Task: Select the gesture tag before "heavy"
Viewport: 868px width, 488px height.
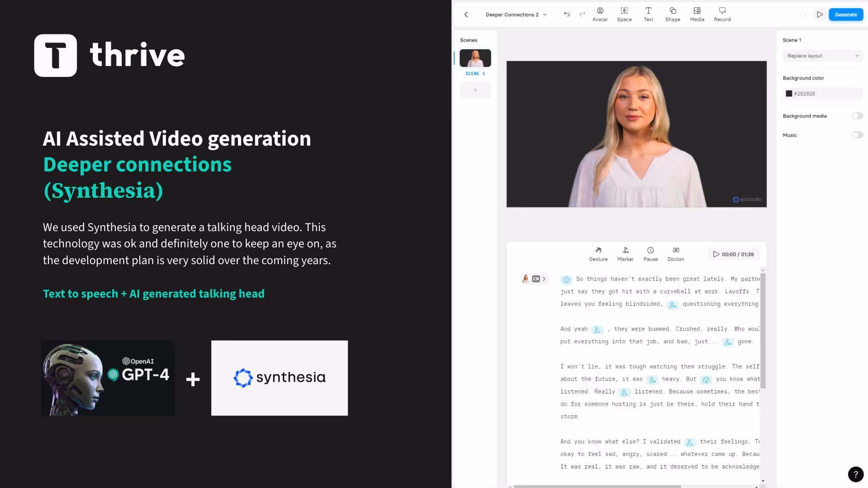Action: point(652,379)
